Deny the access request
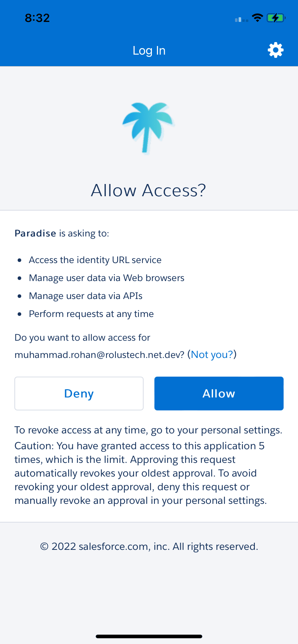298x644 pixels. (79, 394)
